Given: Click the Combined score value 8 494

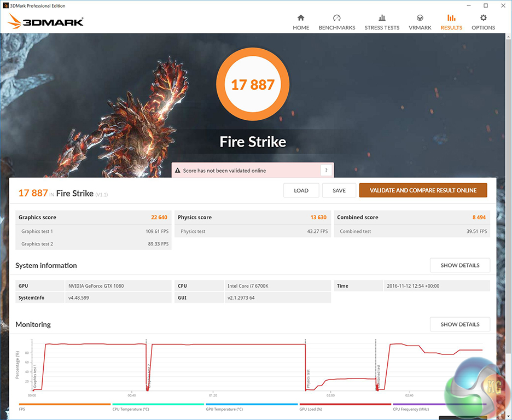Looking at the screenshot, I should 479,217.
